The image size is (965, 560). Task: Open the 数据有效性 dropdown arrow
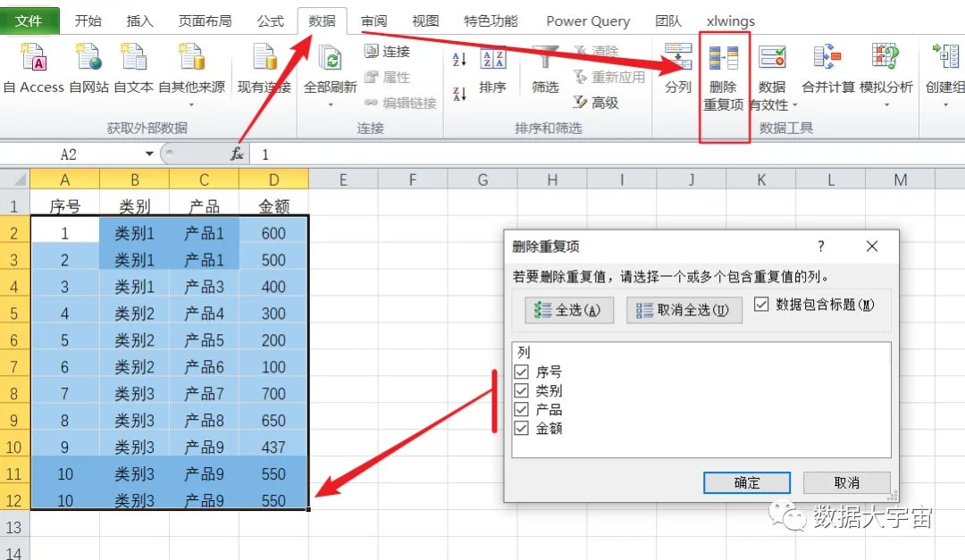(794, 105)
